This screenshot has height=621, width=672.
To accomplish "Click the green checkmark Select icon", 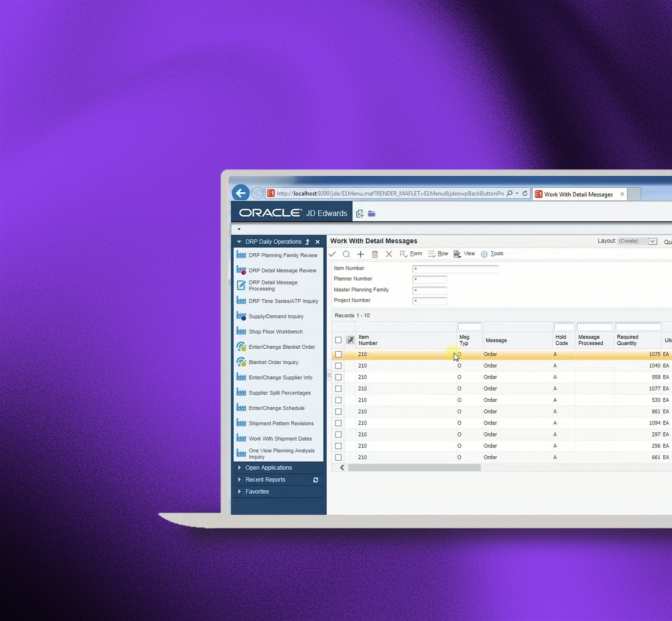I will 332,254.
